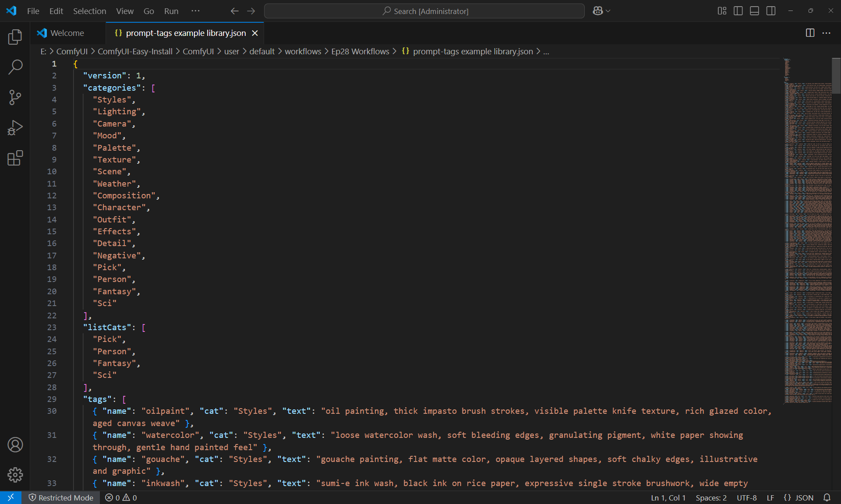Viewport: 841px width, 504px height.
Task: Click the vertical scrollbar thumb
Action: (836, 76)
